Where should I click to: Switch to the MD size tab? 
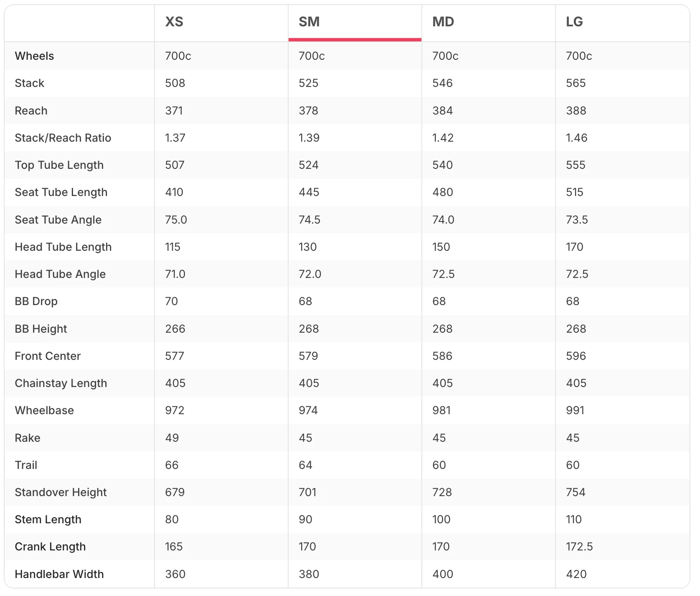tap(489, 23)
